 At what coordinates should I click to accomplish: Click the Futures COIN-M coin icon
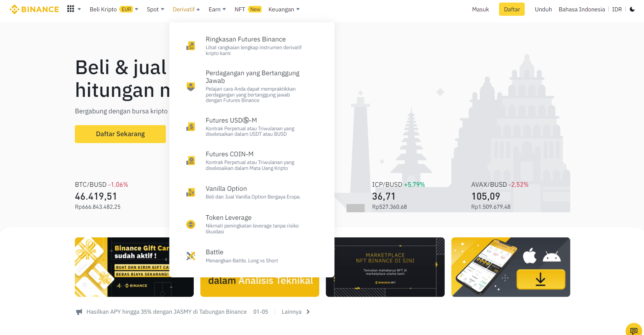(x=191, y=161)
